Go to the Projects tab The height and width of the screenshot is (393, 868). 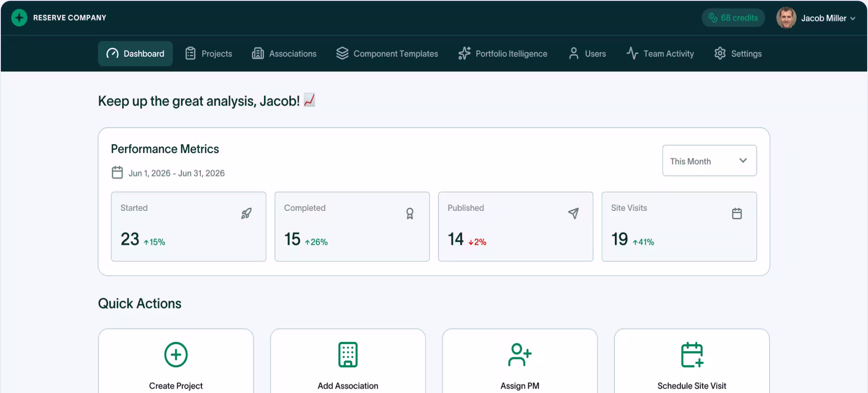pos(209,54)
